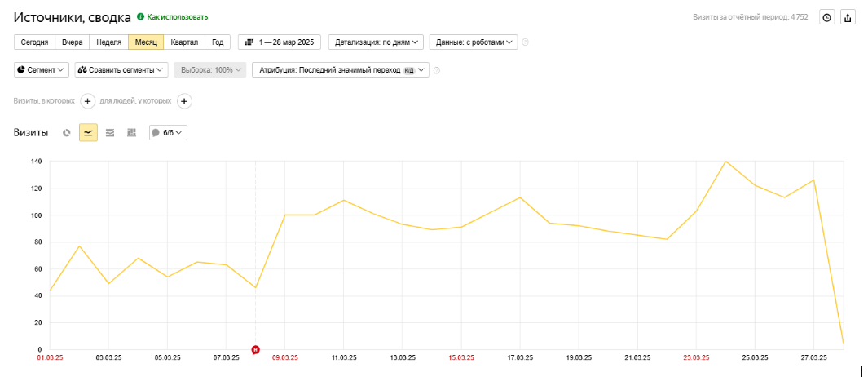Viewport: 868px width, 377px height.
Task: Switch to the line chart view icon
Action: click(89, 132)
